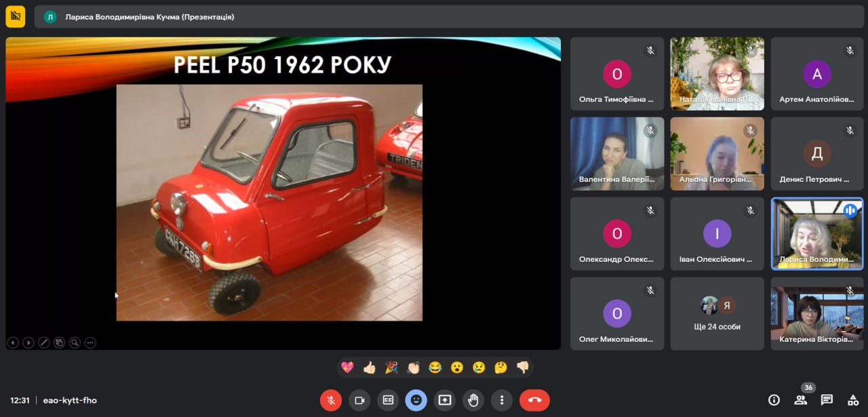Click the muted mic icon on Артем's tile
868x417 pixels.
click(850, 51)
